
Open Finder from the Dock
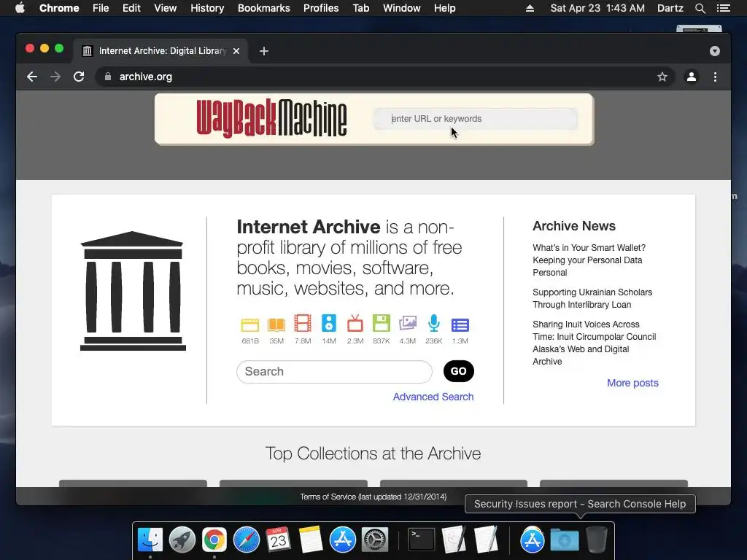(x=150, y=540)
